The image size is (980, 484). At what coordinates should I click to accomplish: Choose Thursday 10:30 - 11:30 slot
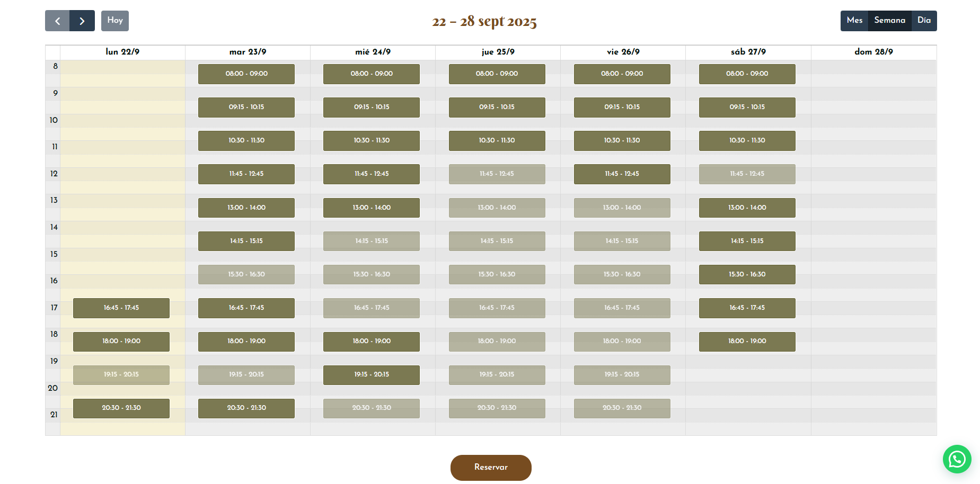[497, 140]
